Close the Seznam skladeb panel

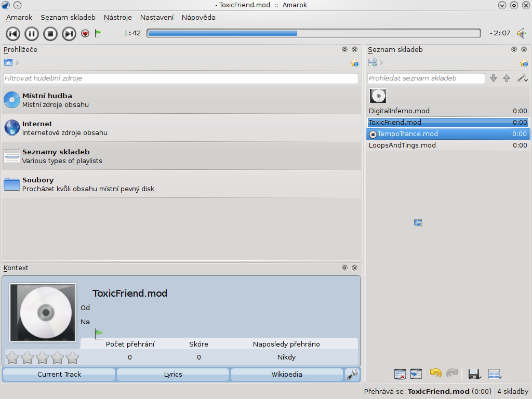tap(524, 49)
